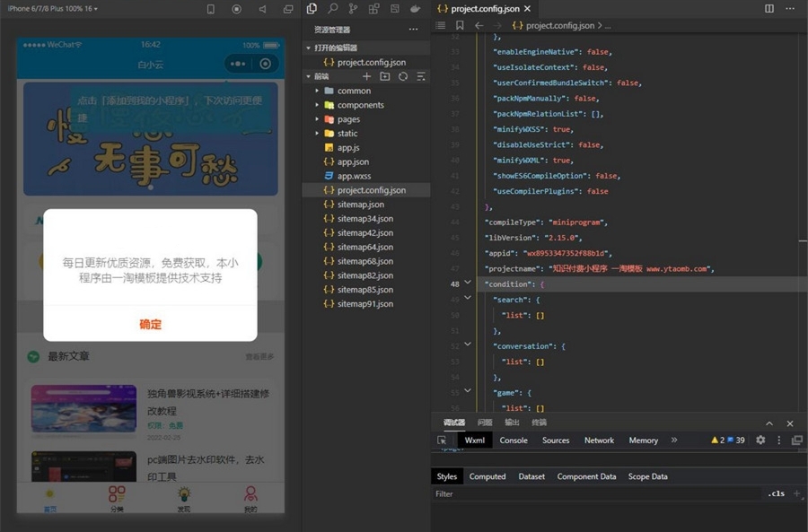Click the element inspector picker icon

pyautogui.click(x=442, y=440)
